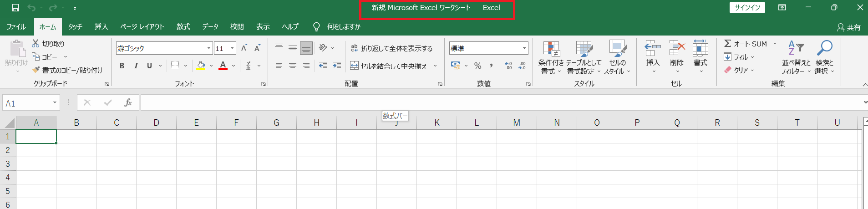The width and height of the screenshot is (868, 209).
Task: Open テーブルとして書式設定 menu
Action: (x=584, y=57)
